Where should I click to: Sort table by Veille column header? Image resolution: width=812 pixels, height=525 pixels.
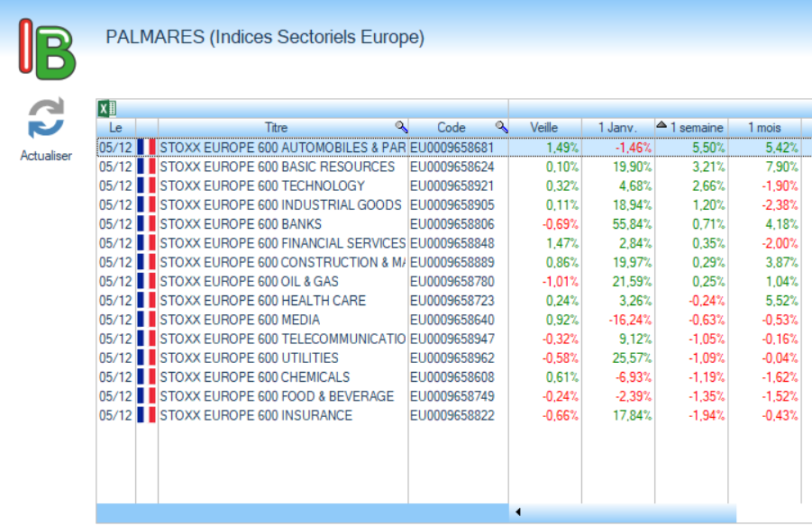tap(543, 128)
